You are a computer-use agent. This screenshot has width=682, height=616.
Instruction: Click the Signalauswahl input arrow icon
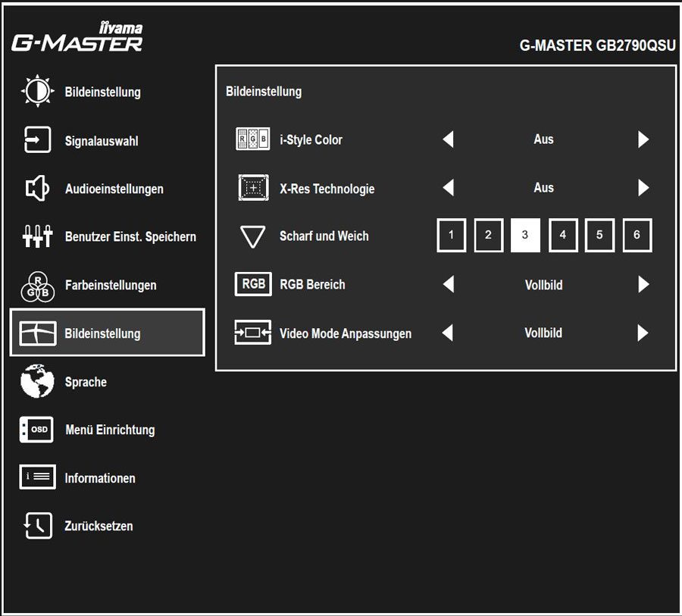[37, 140]
